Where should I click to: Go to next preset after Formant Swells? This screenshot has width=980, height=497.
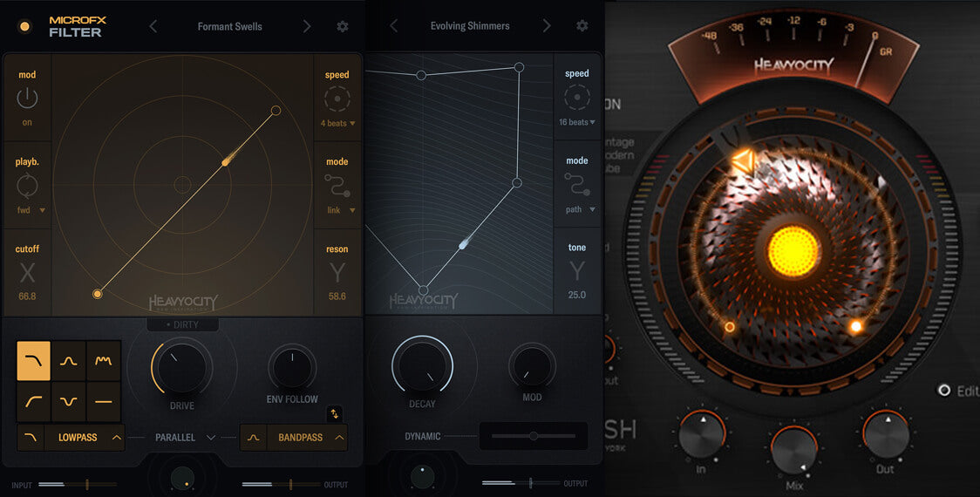click(x=307, y=26)
